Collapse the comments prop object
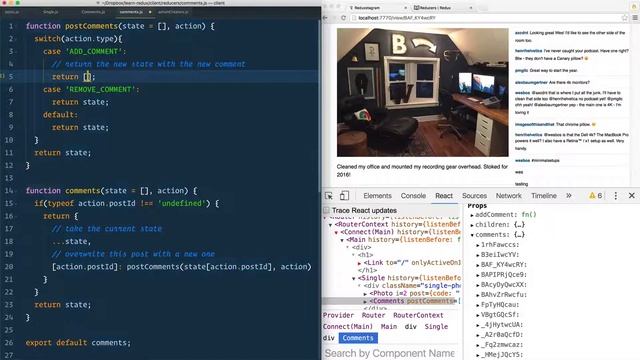 point(472,235)
